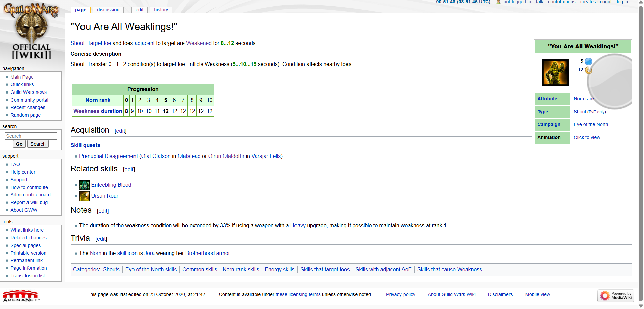Open Quick links in sidebar
Screen dimensions: 644x309
22,84
